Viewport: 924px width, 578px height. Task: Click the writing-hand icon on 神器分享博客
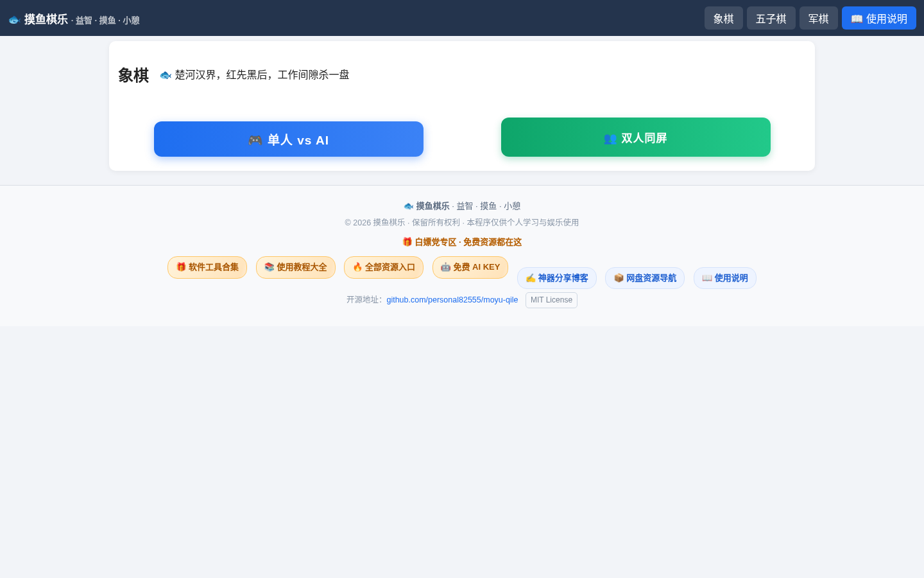(531, 278)
